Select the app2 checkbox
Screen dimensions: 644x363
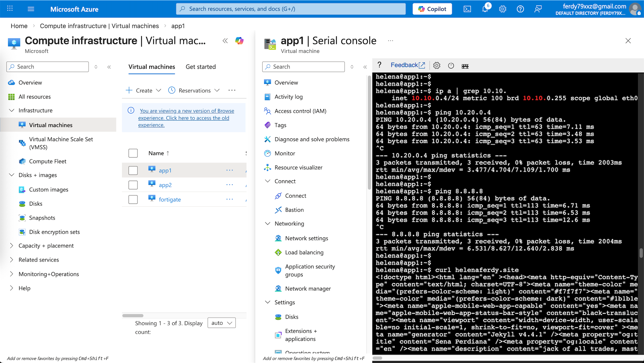click(133, 185)
